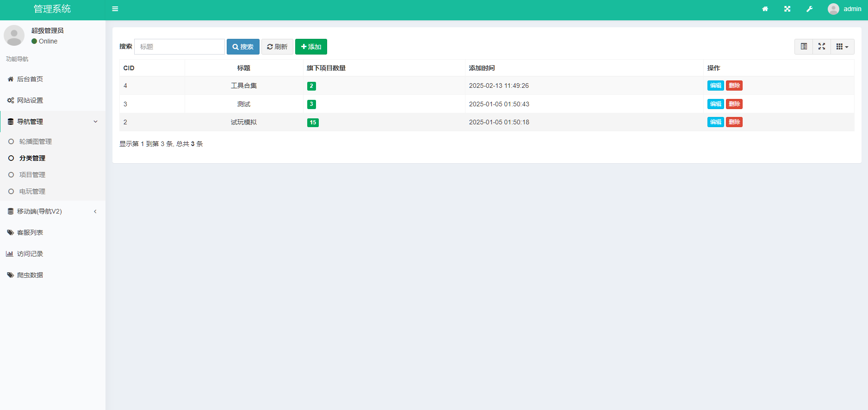Click the wrench icon in top bar
Viewport: 868px width, 410px height.
tap(809, 9)
